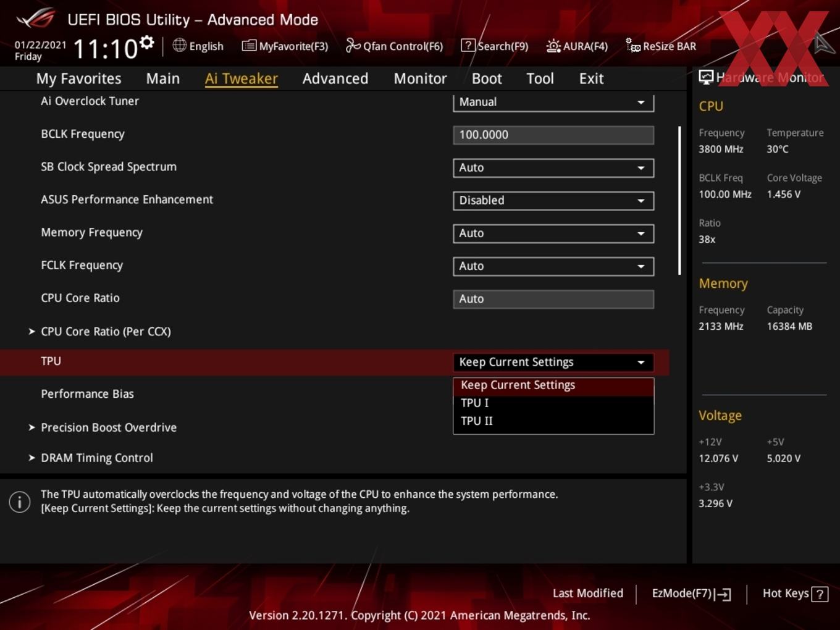Click the Hardware Monitor screen icon

[706, 77]
